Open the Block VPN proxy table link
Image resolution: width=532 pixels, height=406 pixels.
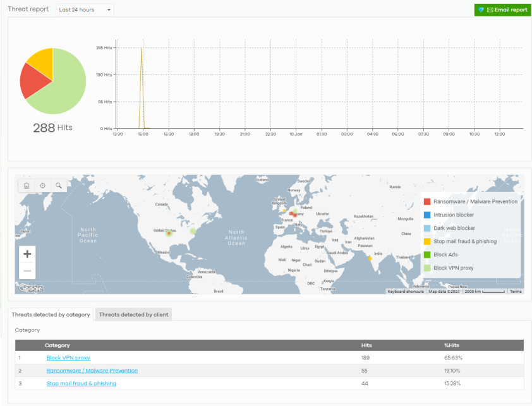tap(68, 358)
